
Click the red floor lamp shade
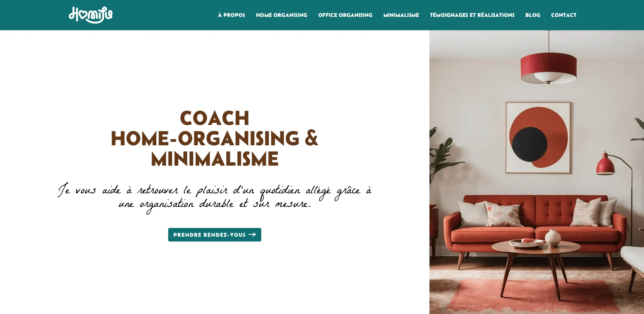605,164
